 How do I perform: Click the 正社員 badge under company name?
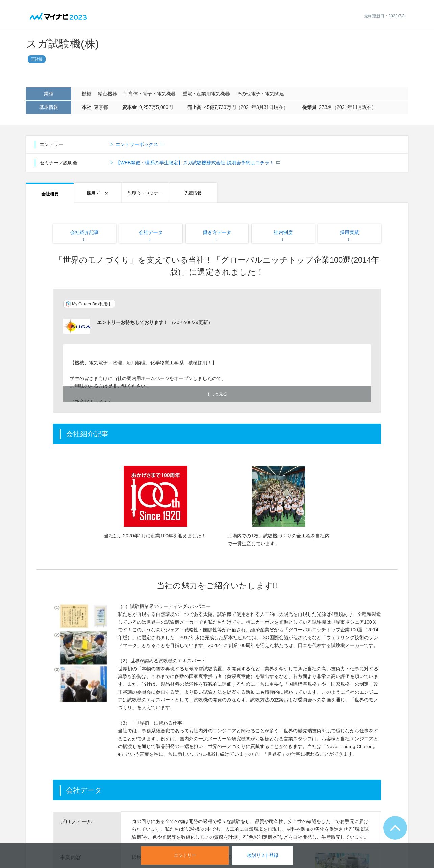[37, 59]
